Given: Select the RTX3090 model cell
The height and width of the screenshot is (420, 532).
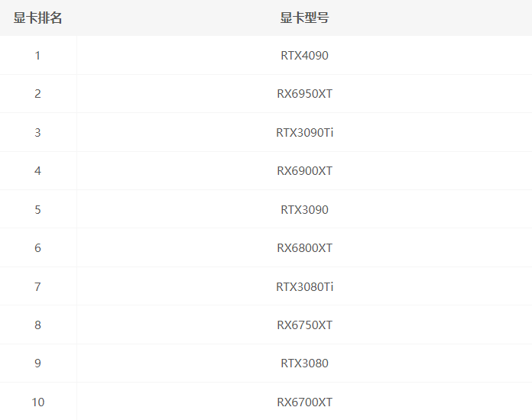Looking at the screenshot, I should (x=304, y=209).
